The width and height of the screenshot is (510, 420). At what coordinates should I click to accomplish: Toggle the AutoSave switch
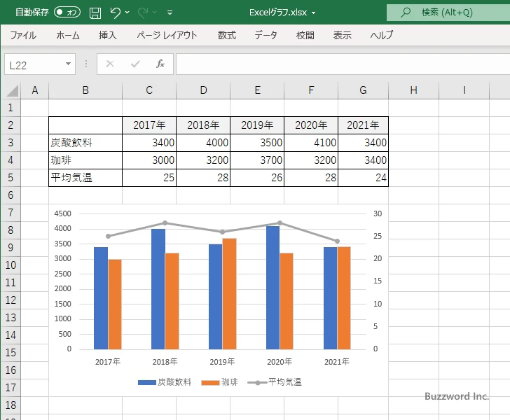click(67, 13)
